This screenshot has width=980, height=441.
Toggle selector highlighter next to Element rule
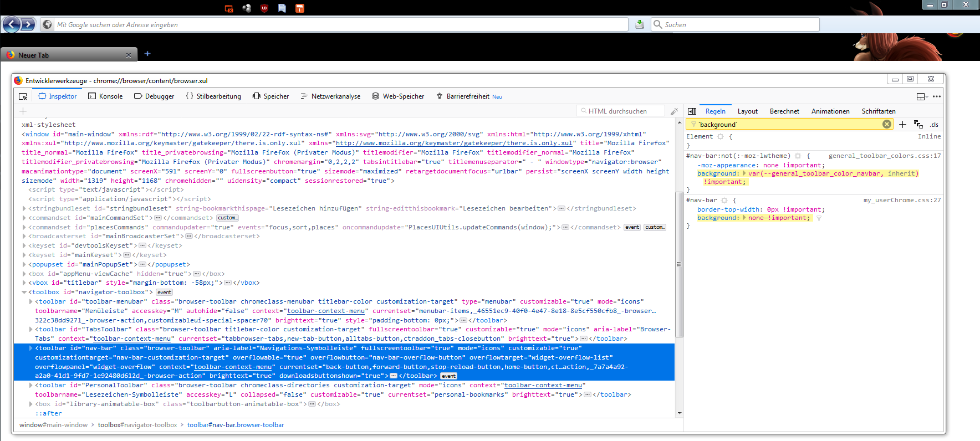click(721, 136)
